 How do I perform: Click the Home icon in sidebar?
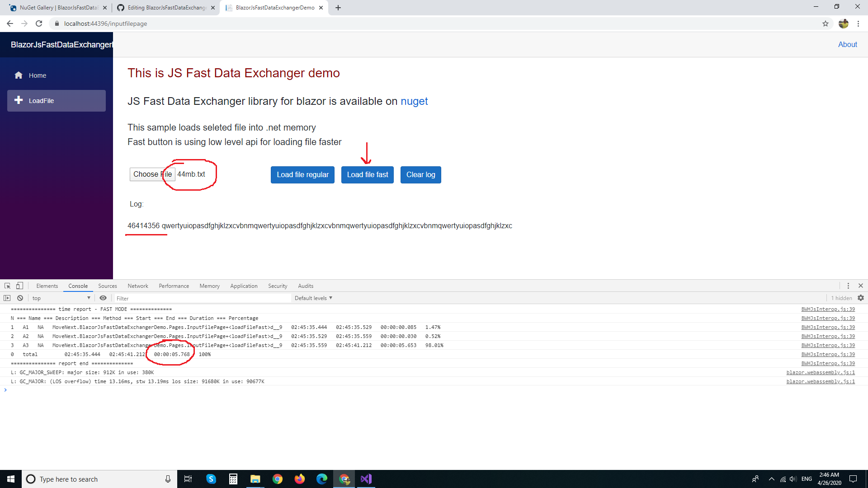pos(19,75)
